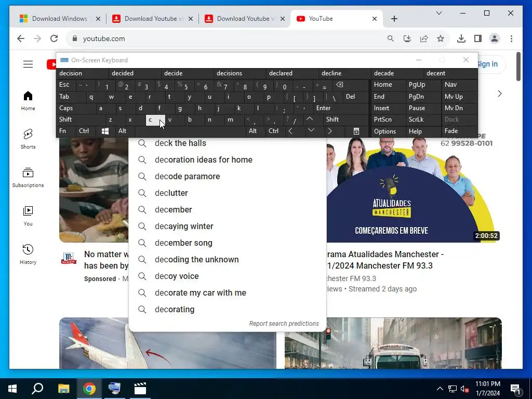Screen dimensions: 532x399
Task: Open taskbar search magnifier
Action: (37, 389)
